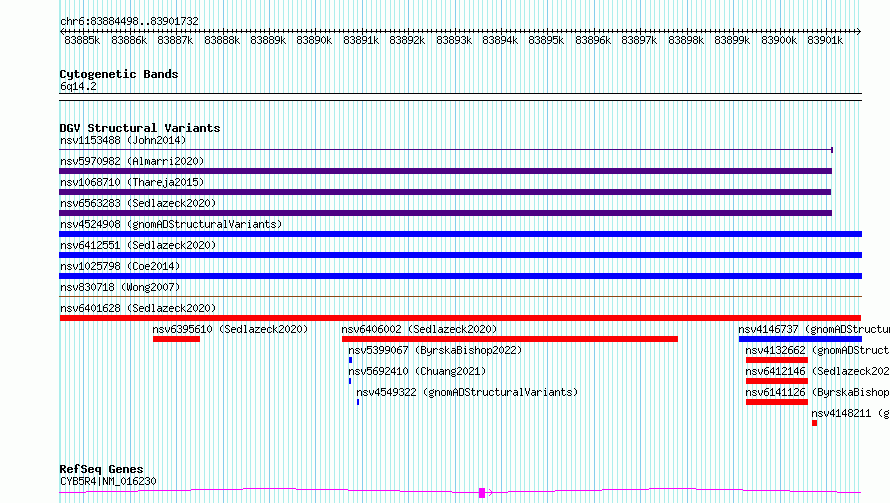890x503 pixels.
Task: Select the nsv4524908 gnomAD blue bar
Action: 460,234
